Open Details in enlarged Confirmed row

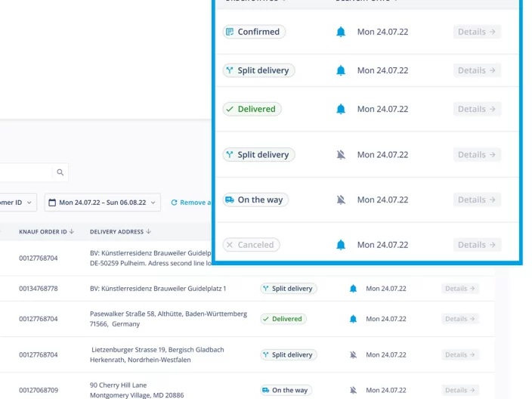(477, 32)
